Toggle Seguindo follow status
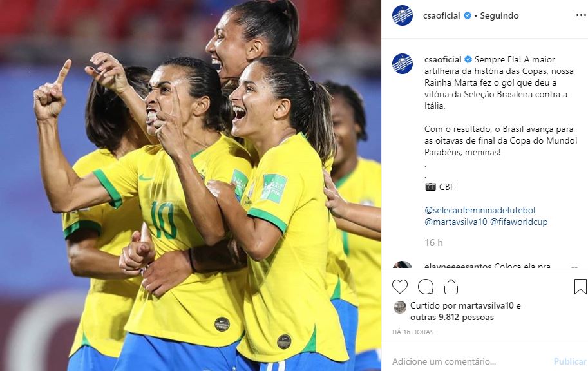Screen dimensions: 588x371 [x=500, y=15]
